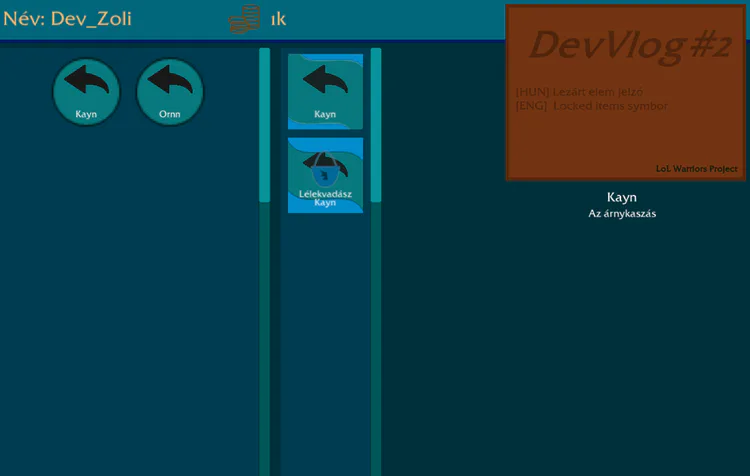Click the champion list scrollbar thumb
750x476 pixels.
pyautogui.click(x=265, y=125)
